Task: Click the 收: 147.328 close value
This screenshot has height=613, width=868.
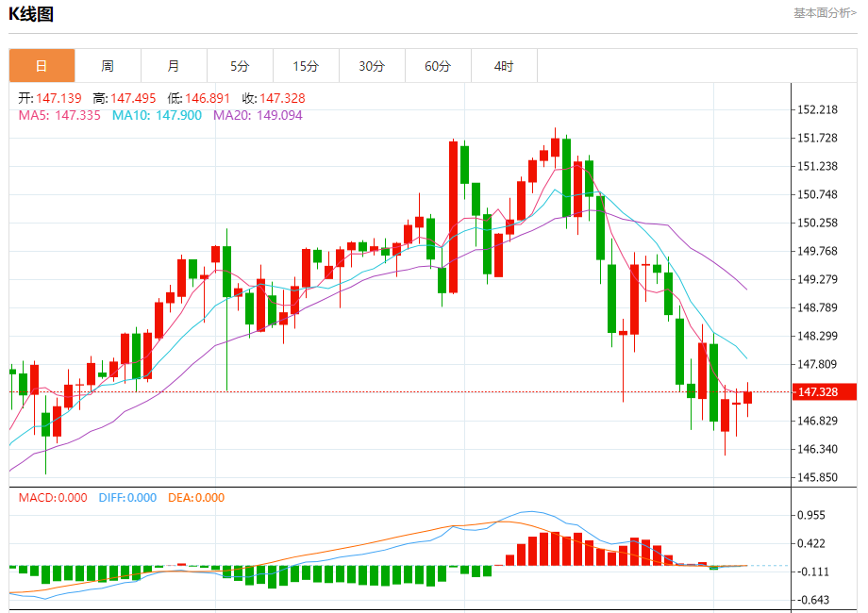Action: [274, 98]
